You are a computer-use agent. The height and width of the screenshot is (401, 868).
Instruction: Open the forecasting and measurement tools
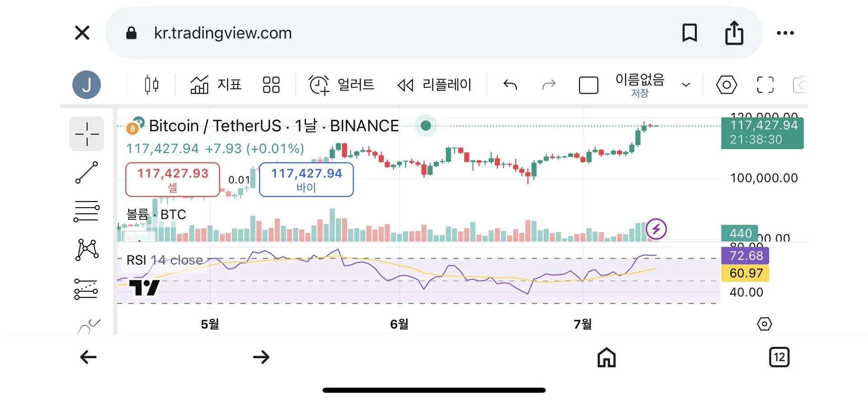[x=86, y=289]
